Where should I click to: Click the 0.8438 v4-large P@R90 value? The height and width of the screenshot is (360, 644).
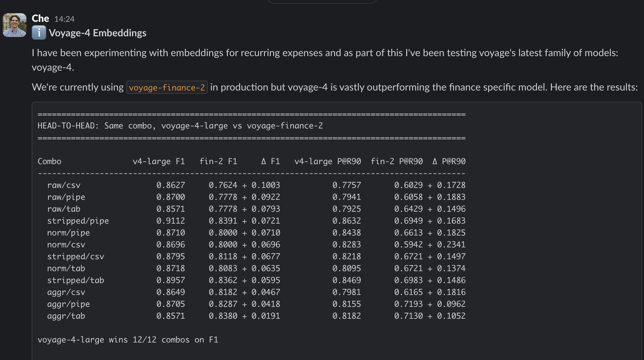point(347,233)
